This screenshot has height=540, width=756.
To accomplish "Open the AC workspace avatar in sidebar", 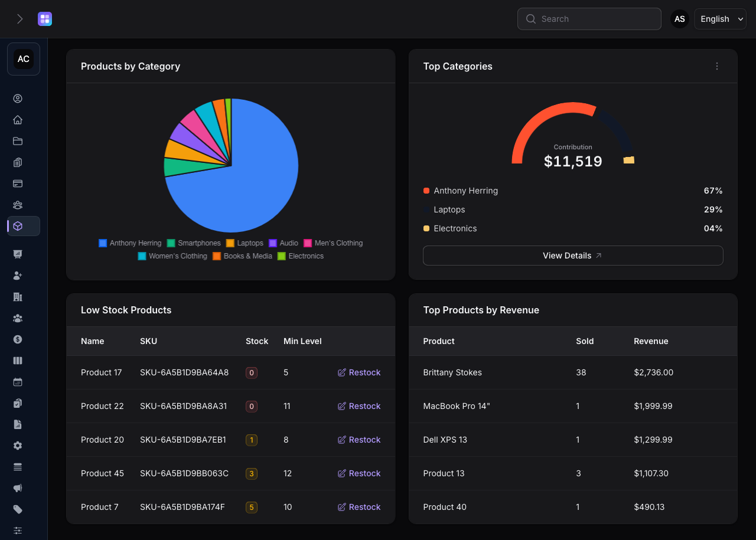I will tap(24, 59).
